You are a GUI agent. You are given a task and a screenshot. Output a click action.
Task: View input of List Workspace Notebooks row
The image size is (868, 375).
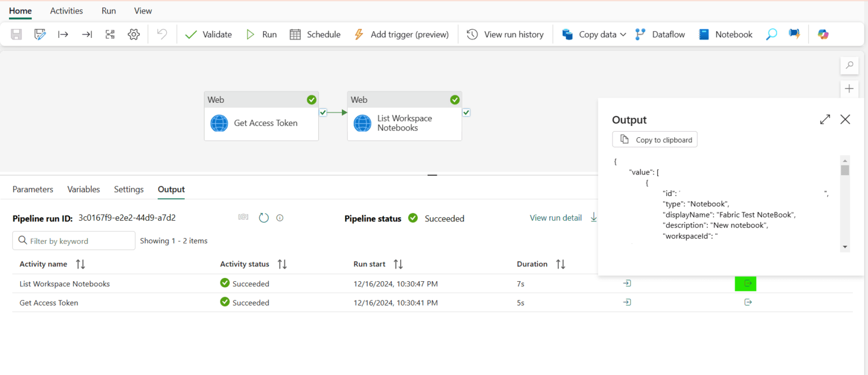click(627, 284)
